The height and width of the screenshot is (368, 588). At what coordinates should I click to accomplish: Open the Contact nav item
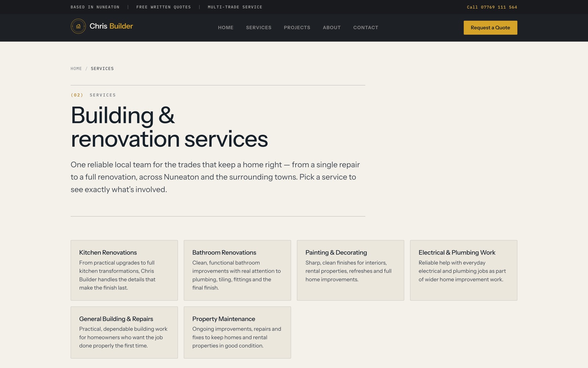(x=366, y=28)
